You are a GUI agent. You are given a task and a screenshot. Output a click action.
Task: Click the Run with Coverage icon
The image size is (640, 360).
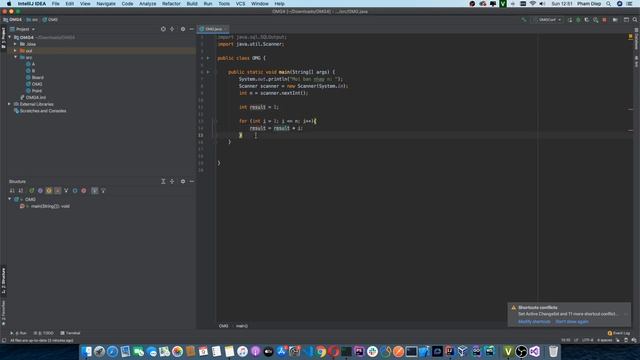tap(587, 20)
